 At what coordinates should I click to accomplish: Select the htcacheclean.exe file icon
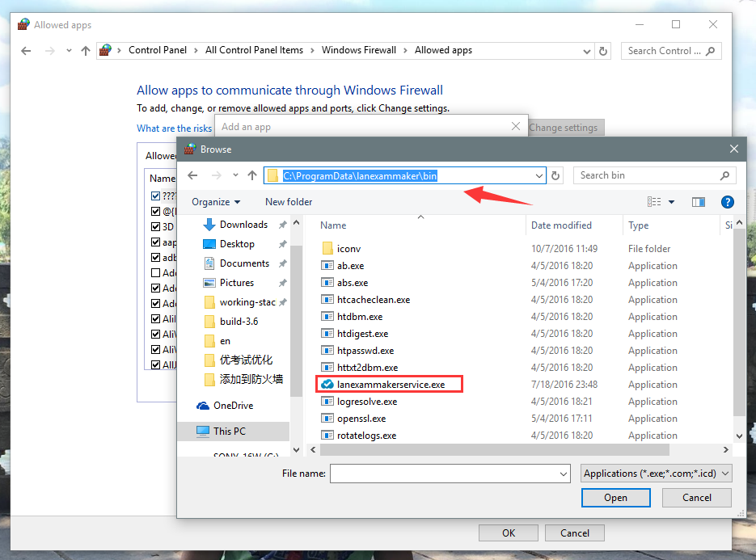point(327,299)
